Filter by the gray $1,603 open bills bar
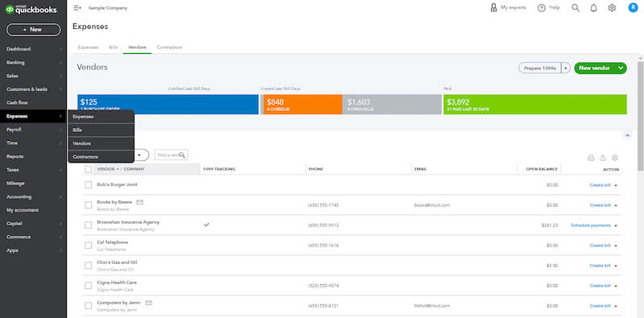 coord(392,105)
